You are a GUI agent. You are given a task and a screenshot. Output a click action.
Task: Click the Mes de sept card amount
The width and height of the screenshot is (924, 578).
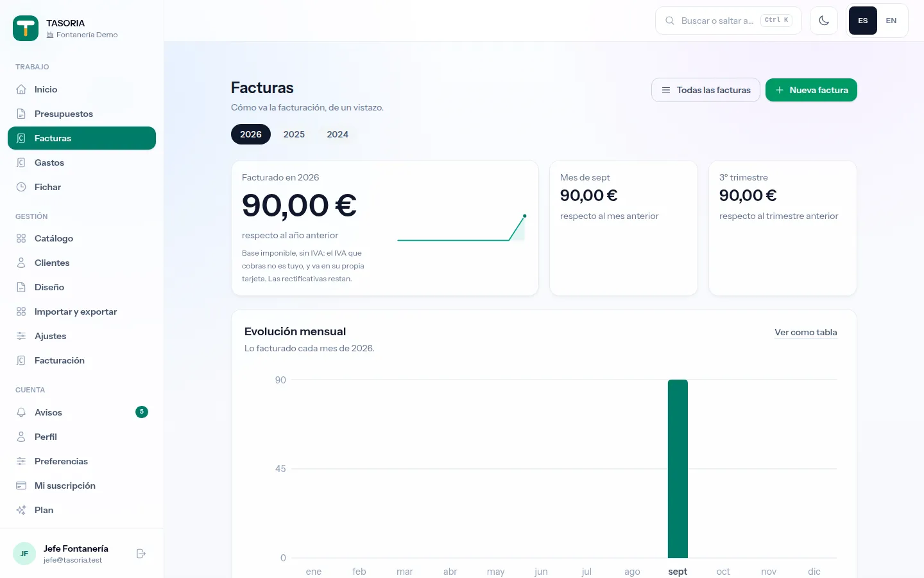point(588,195)
